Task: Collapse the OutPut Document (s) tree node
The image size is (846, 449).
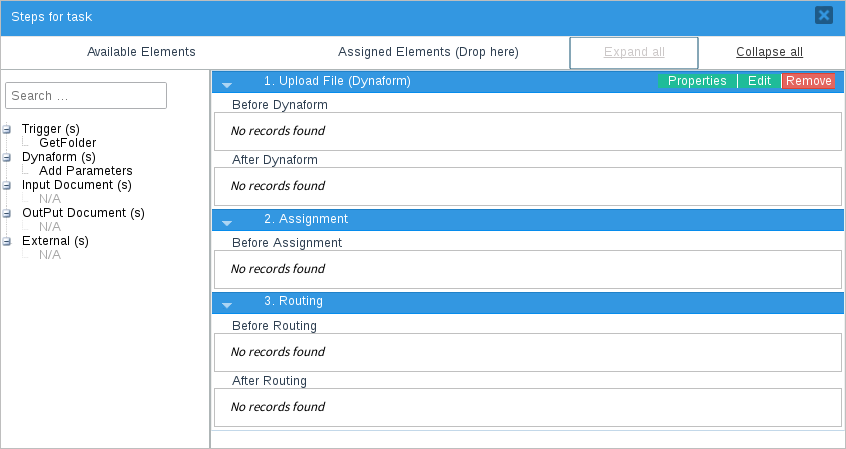Action: point(8,213)
